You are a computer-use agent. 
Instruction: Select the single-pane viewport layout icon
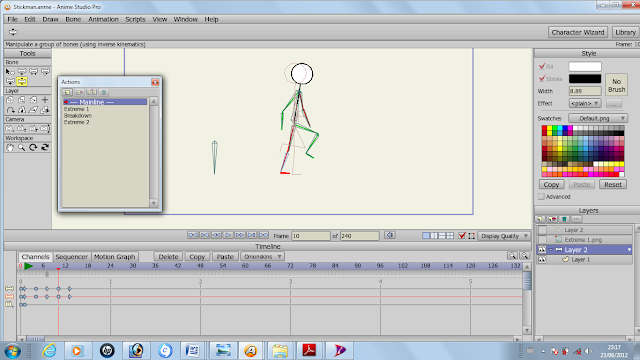pos(426,236)
